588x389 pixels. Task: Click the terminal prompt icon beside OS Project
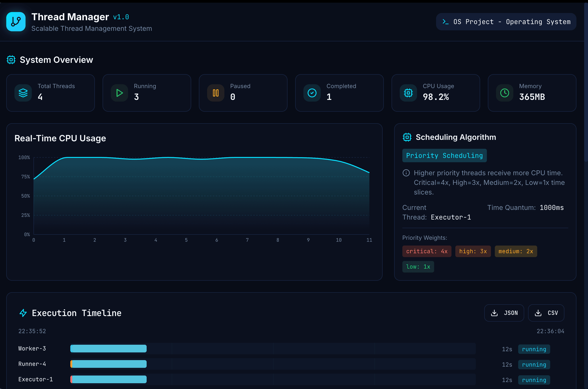(445, 22)
